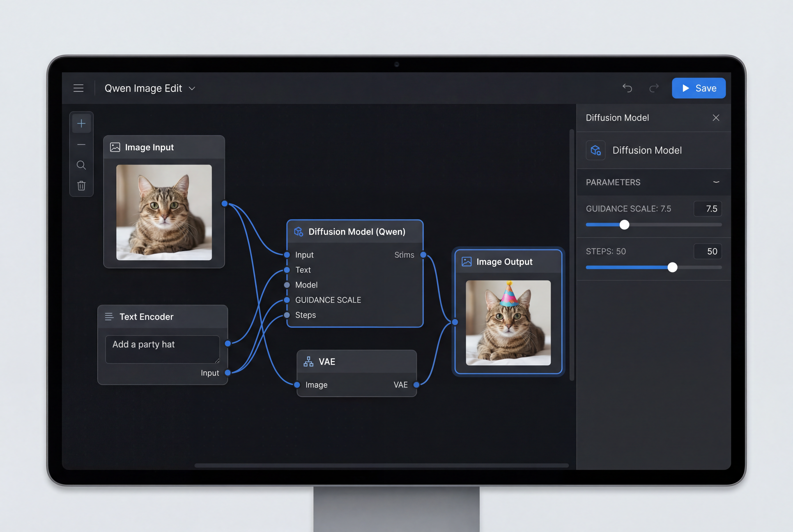Viewport: 793px width, 532px height.
Task: Click the Steps slider handle
Action: (x=672, y=268)
